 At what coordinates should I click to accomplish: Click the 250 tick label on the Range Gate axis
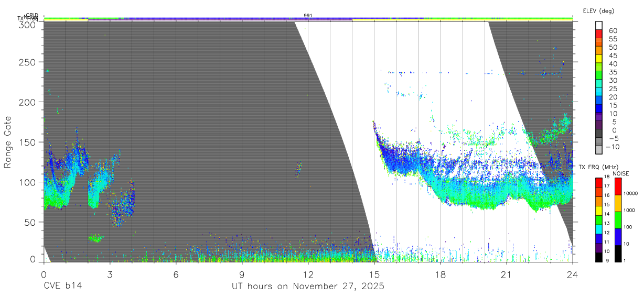tap(28, 62)
